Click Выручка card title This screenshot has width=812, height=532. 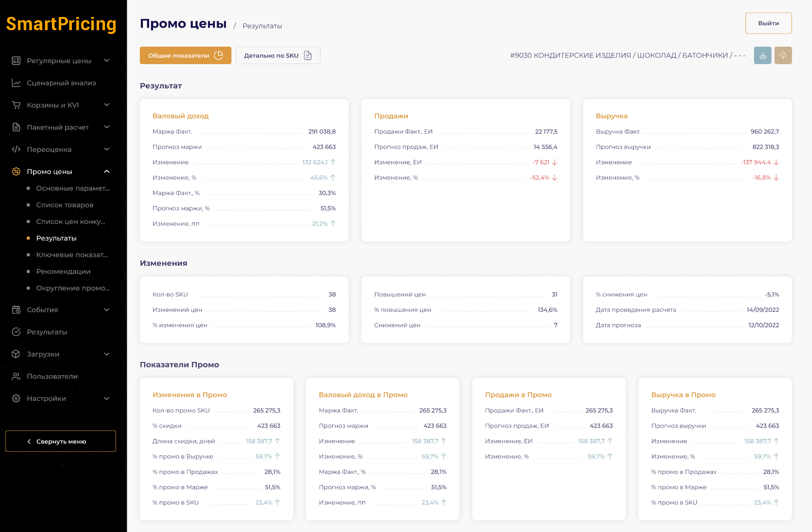coord(611,116)
